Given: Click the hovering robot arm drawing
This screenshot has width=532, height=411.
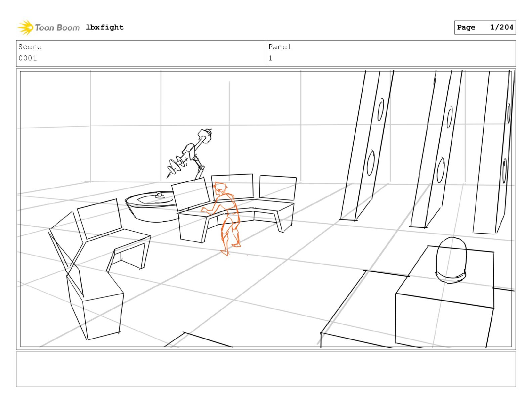Looking at the screenshot, I should [190, 154].
